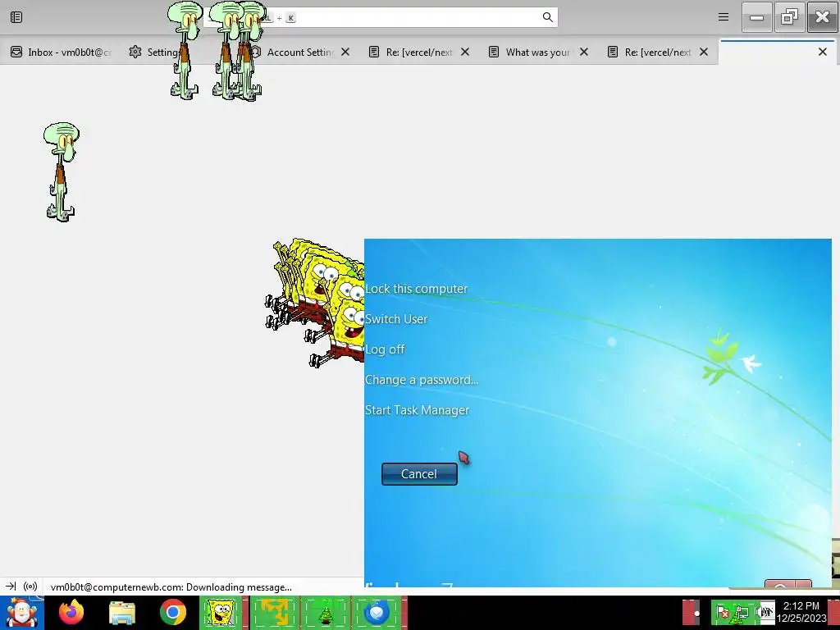Switch to Thunderbird in the taskbar
Image resolution: width=840 pixels, height=630 pixels.
tap(377, 613)
